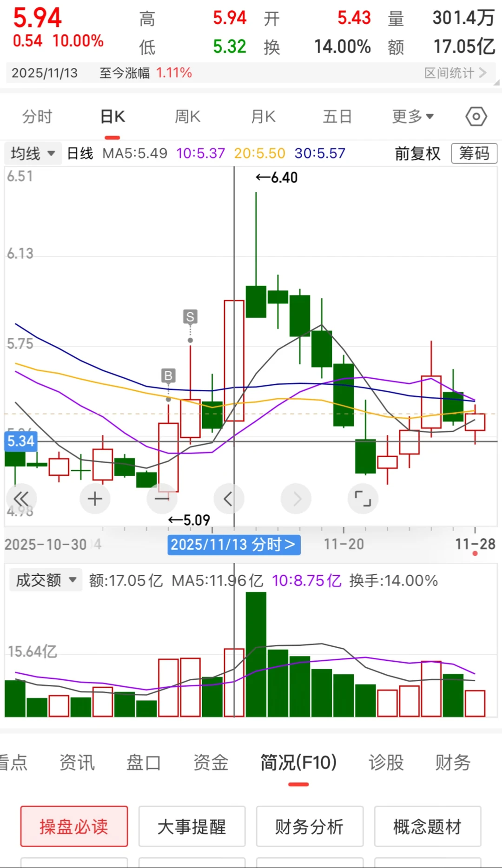
Task: Tap 至今涨幅 1.11% text
Action: pos(145,73)
